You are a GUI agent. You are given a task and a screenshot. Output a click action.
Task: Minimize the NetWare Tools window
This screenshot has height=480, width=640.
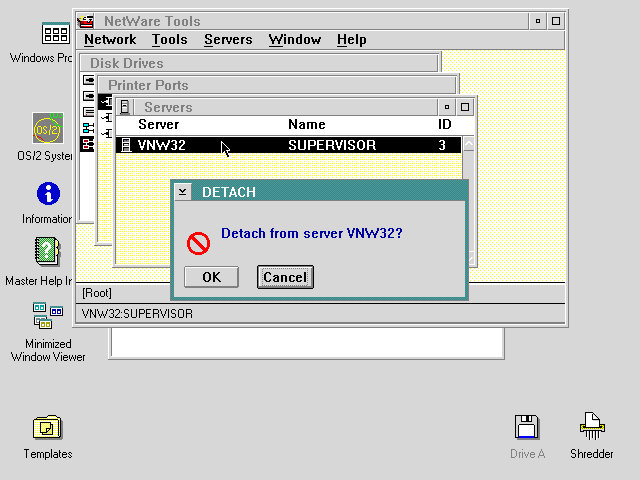538,21
